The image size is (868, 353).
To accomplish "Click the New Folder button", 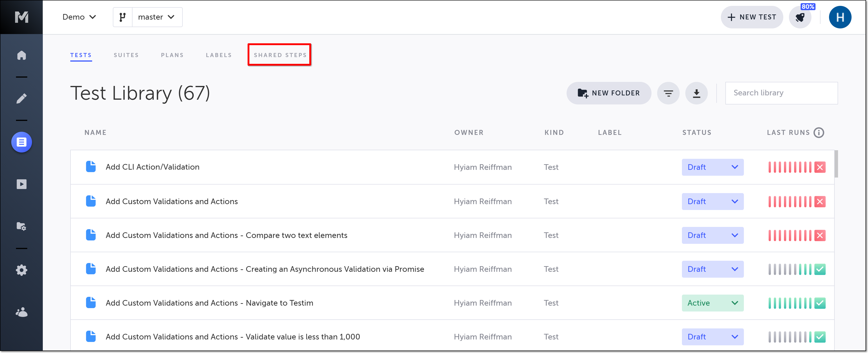I will click(x=608, y=93).
